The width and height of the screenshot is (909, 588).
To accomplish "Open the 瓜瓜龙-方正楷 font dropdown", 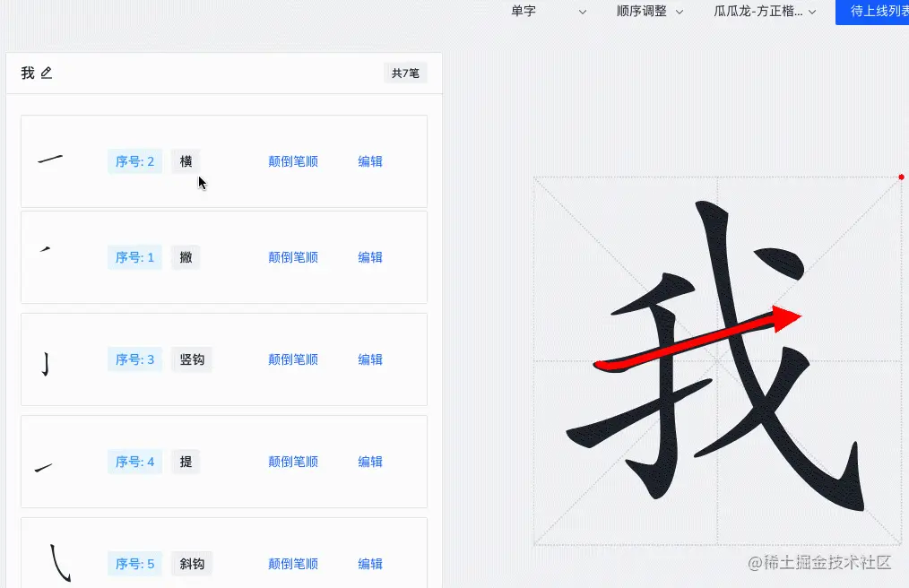I will 764,12.
